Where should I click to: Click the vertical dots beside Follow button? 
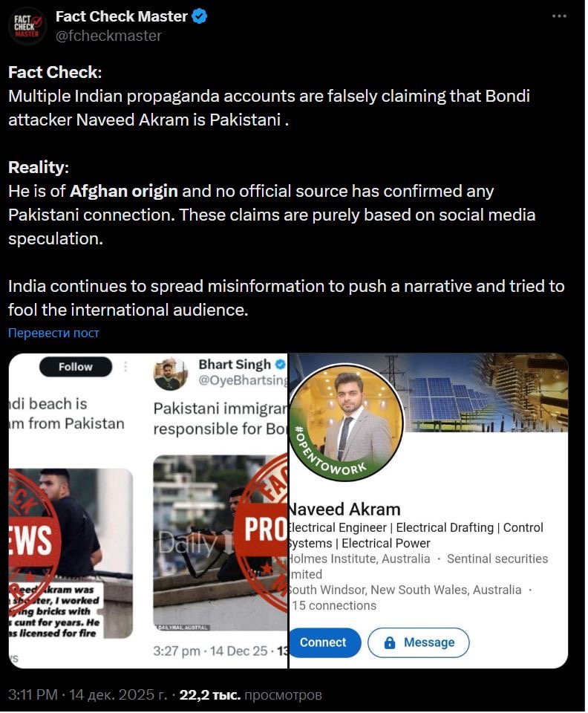125,366
